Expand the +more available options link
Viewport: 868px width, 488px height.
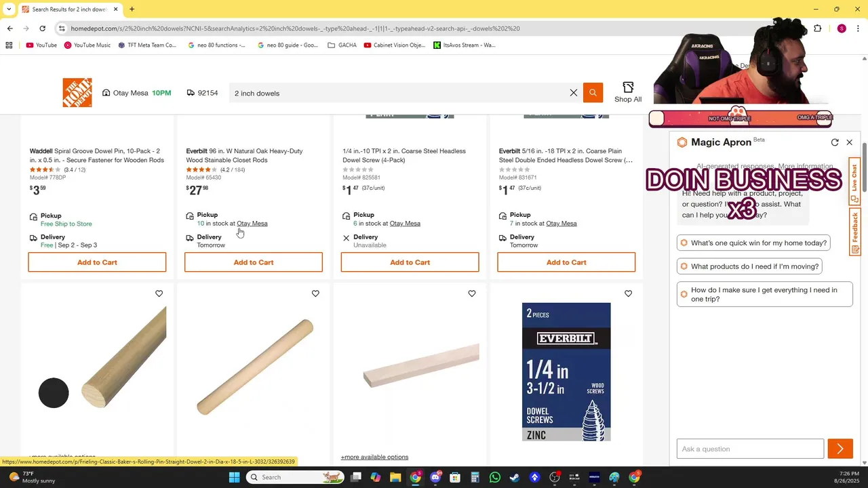tap(374, 457)
